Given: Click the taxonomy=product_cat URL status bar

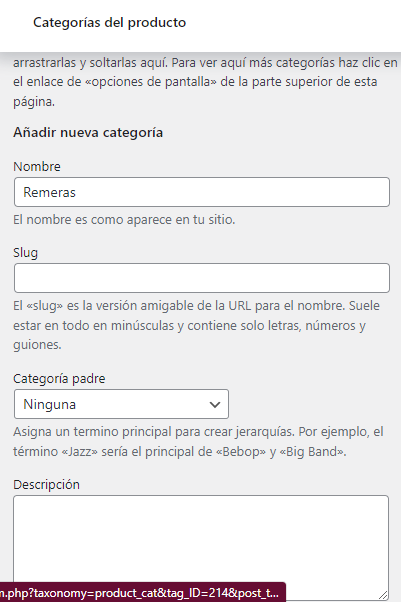Looking at the screenshot, I should click(x=143, y=592).
